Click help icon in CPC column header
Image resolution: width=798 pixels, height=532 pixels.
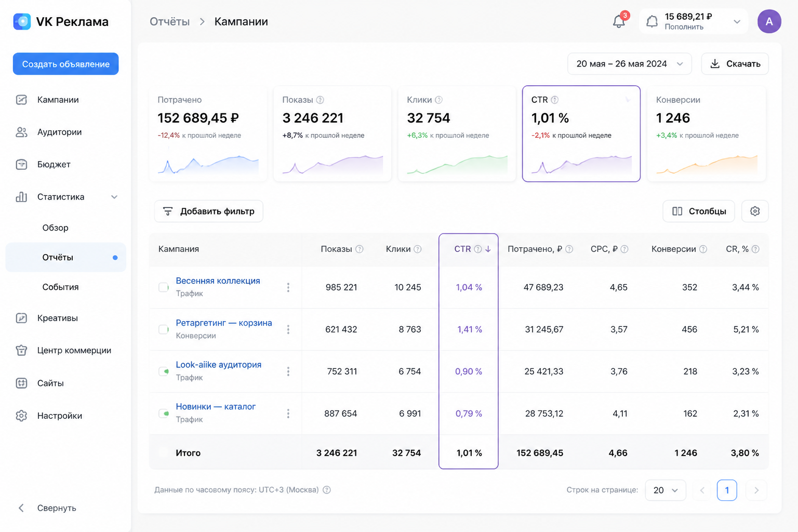(624, 249)
